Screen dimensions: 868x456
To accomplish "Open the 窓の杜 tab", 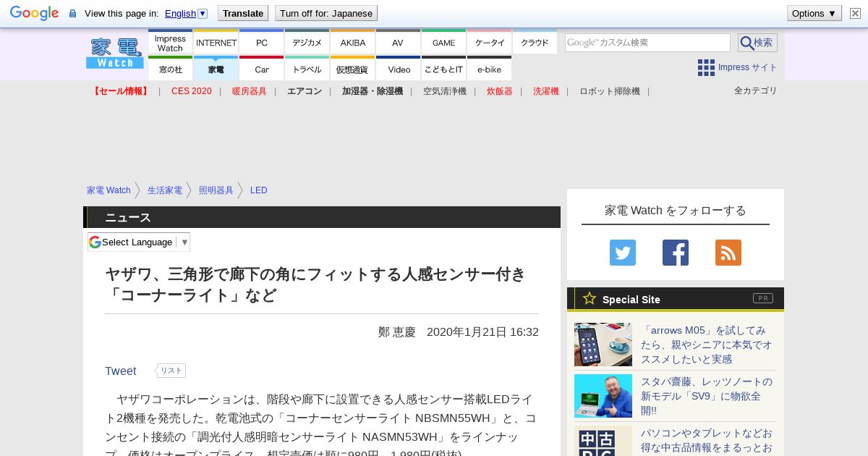I will tap(170, 69).
